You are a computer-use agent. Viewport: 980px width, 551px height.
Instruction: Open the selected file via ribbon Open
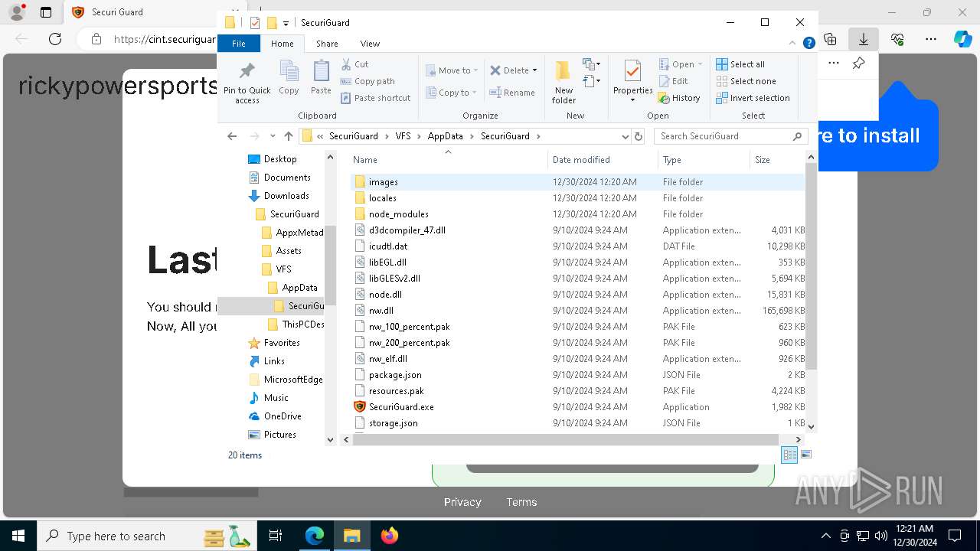pos(677,64)
